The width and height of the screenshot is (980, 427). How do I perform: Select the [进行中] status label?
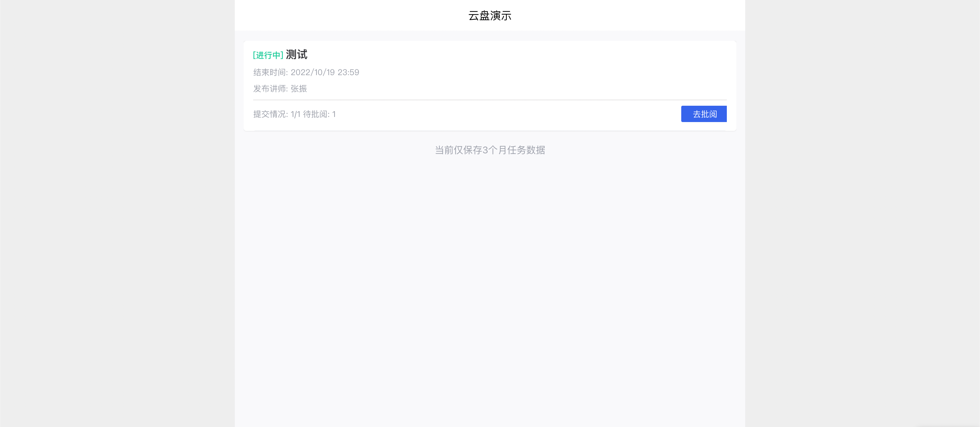[268, 55]
